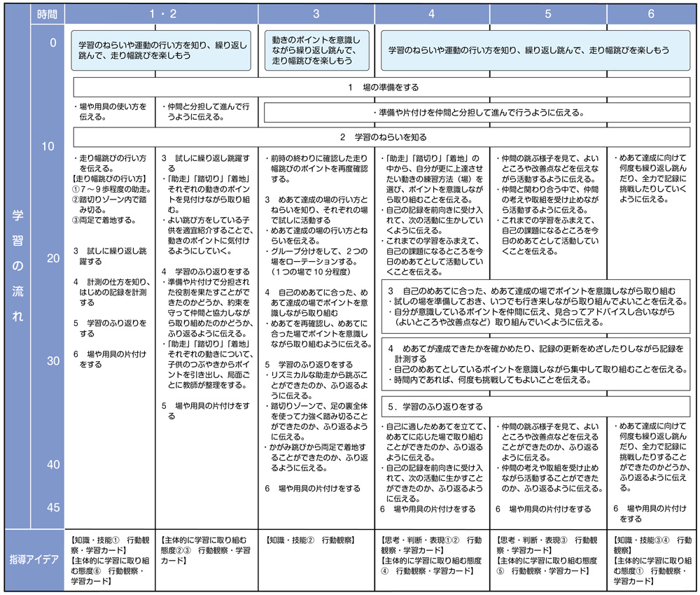700x595 pixels.
Task: Click '準備や片付けを仲間と分担して進んで行うように伝える' box
Action: (477, 113)
